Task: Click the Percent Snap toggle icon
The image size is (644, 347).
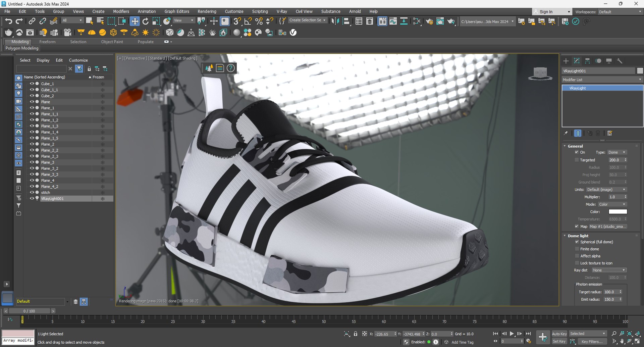Action: [x=259, y=21]
